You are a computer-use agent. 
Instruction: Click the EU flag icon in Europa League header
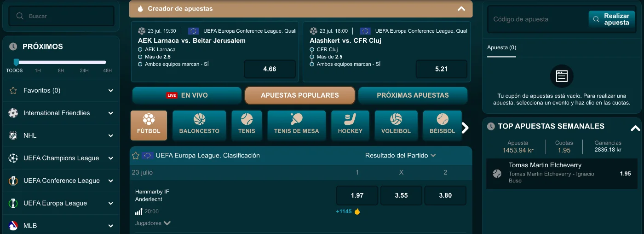point(148,156)
